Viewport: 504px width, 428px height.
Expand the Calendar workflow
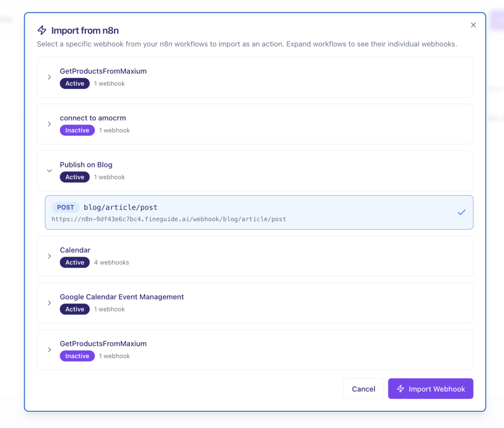[49, 256]
